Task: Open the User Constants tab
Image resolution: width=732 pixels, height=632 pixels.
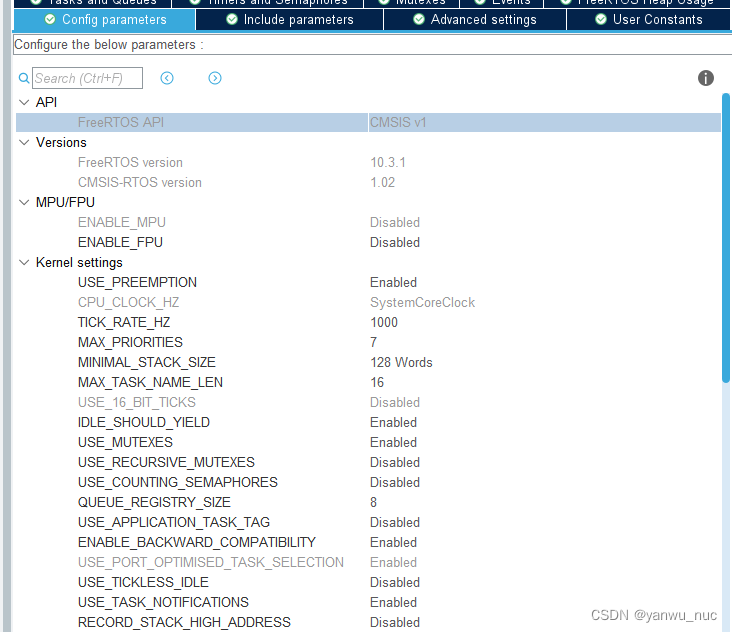Action: click(649, 20)
